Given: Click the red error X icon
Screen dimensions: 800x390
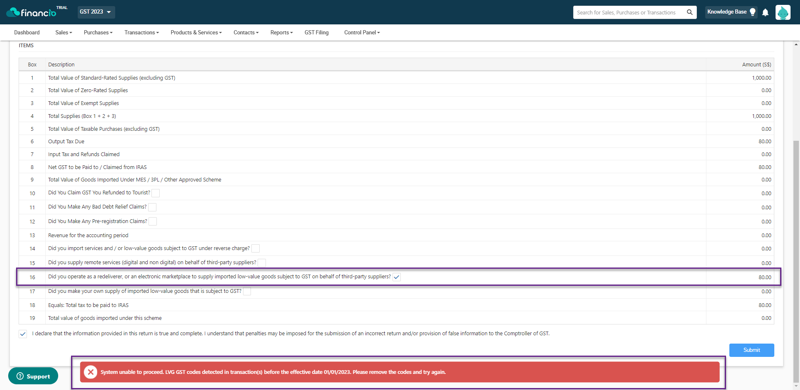Looking at the screenshot, I should point(90,372).
